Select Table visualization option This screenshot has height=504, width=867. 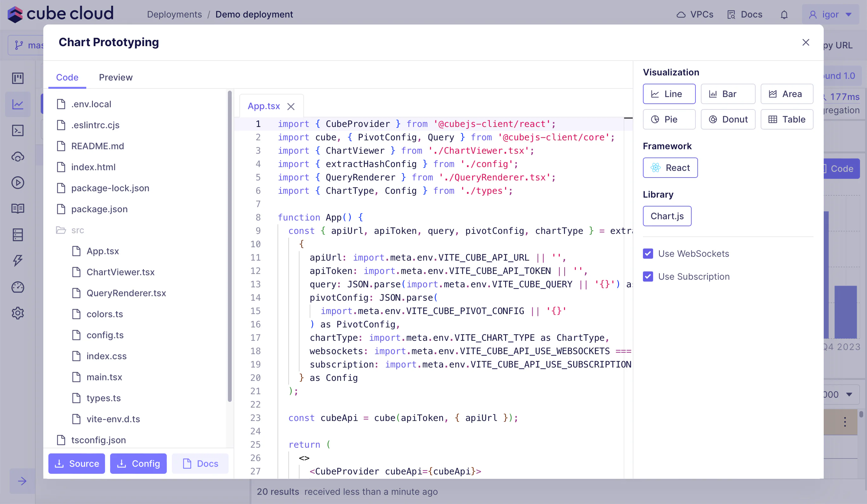tap(786, 119)
